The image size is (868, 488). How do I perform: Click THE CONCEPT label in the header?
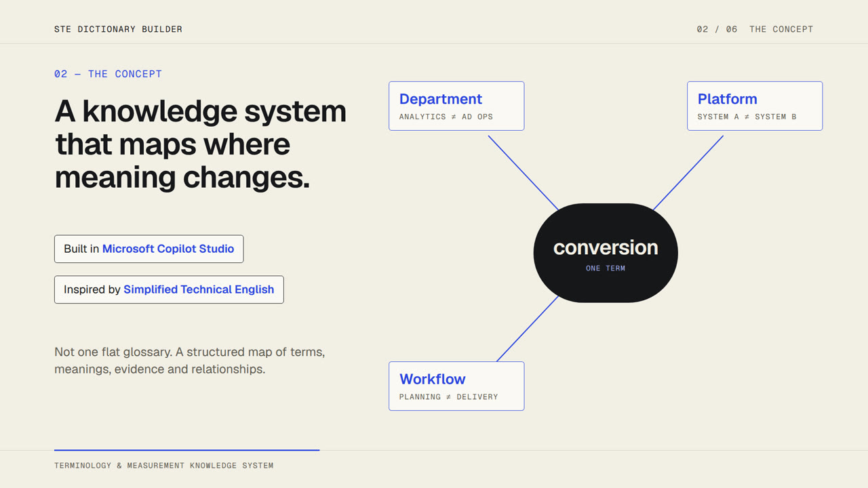tap(781, 29)
